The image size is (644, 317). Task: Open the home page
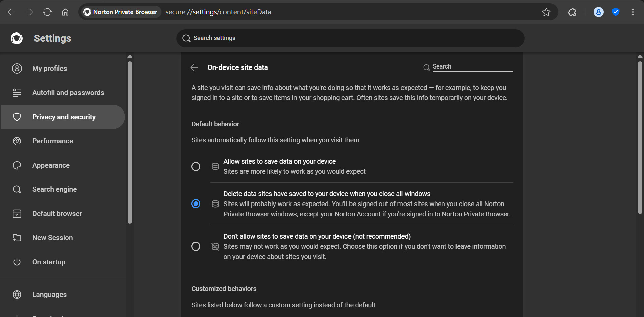click(x=65, y=12)
